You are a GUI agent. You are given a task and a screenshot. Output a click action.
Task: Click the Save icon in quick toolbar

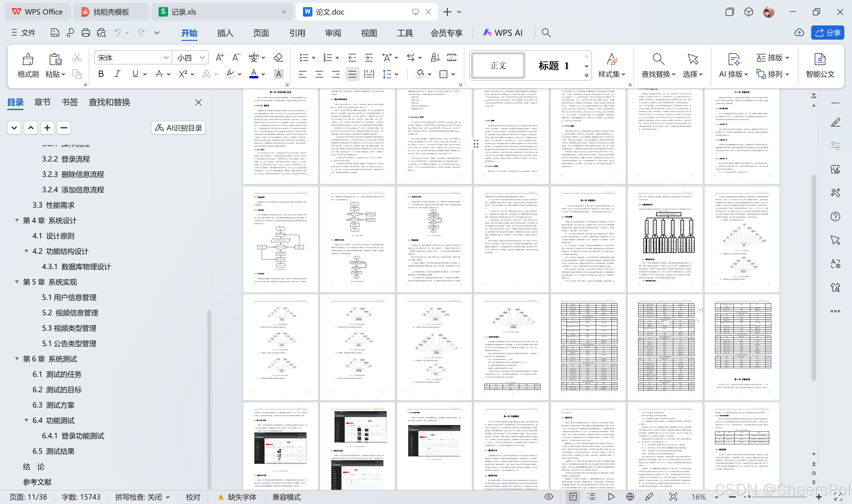click(x=55, y=33)
